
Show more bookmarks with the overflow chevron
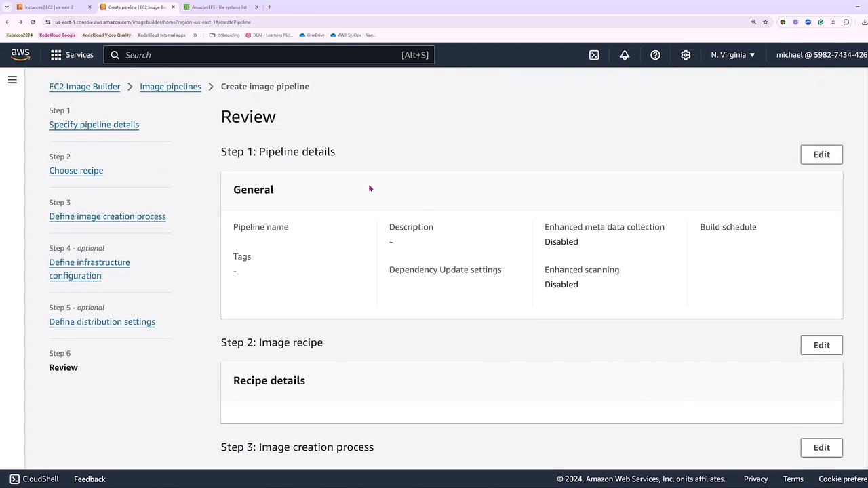point(195,35)
